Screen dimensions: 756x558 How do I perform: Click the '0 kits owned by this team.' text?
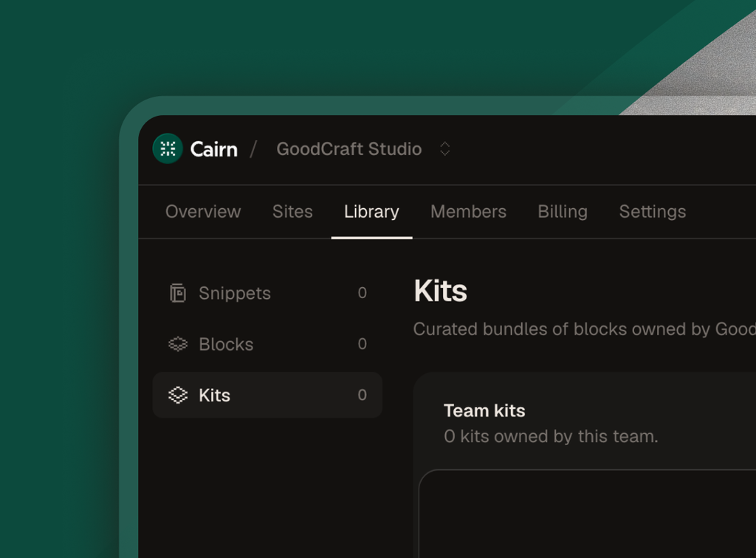551,436
